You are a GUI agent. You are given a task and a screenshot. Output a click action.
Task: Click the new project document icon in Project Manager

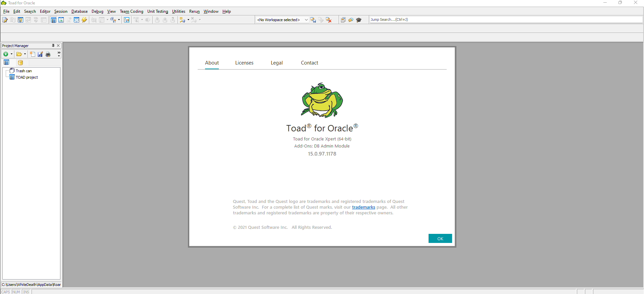click(33, 54)
